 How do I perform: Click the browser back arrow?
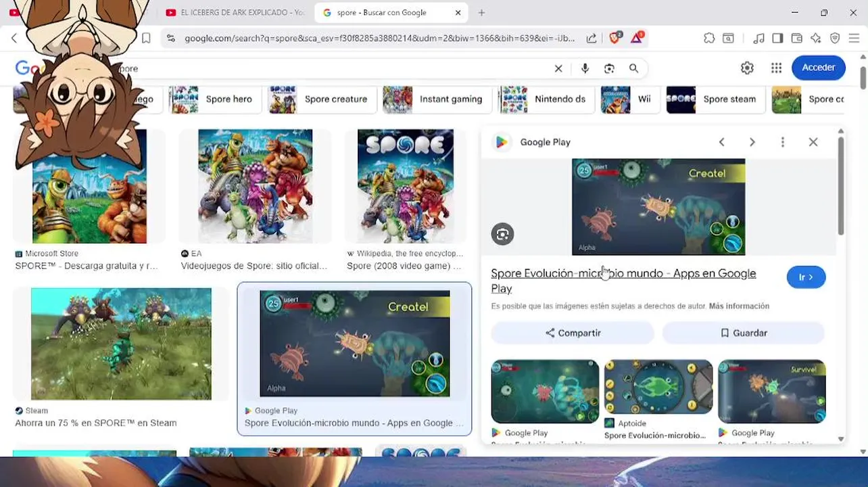[14, 39]
